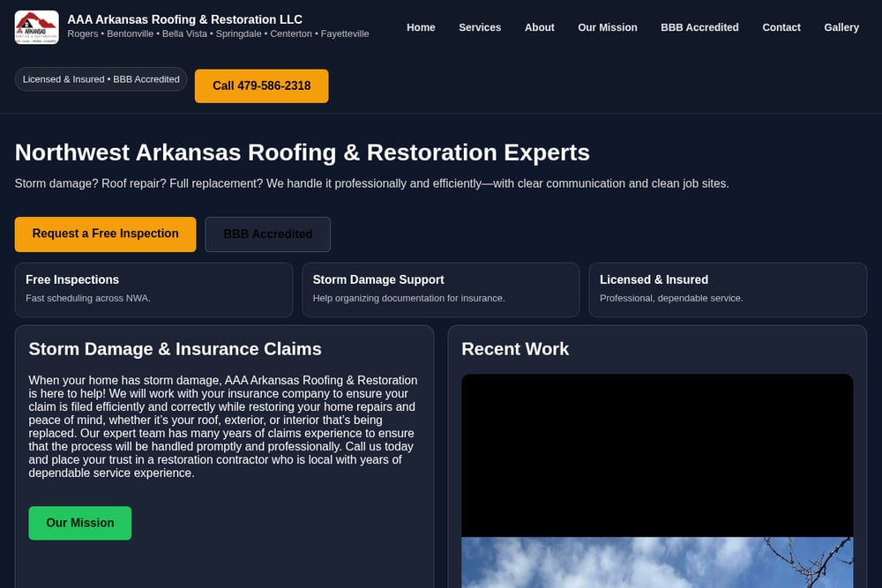Select Our Mission in top navigation
The height and width of the screenshot is (588, 882).
click(x=608, y=27)
